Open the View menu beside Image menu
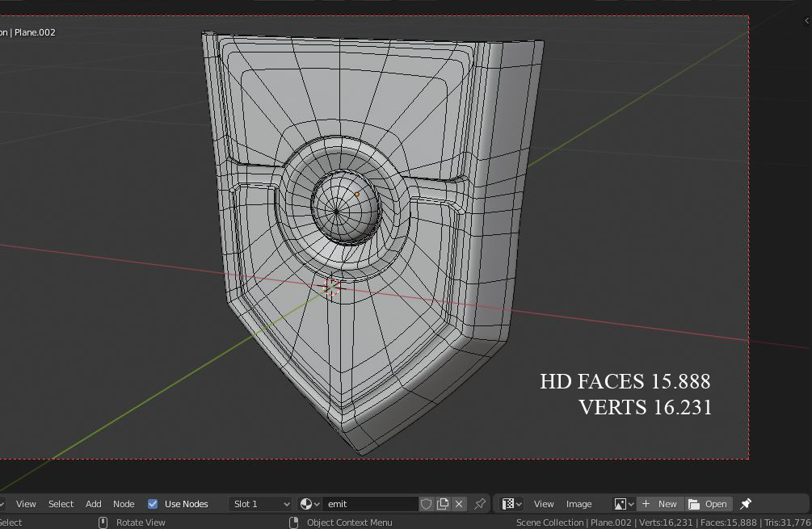This screenshot has height=529, width=812. 544,504
